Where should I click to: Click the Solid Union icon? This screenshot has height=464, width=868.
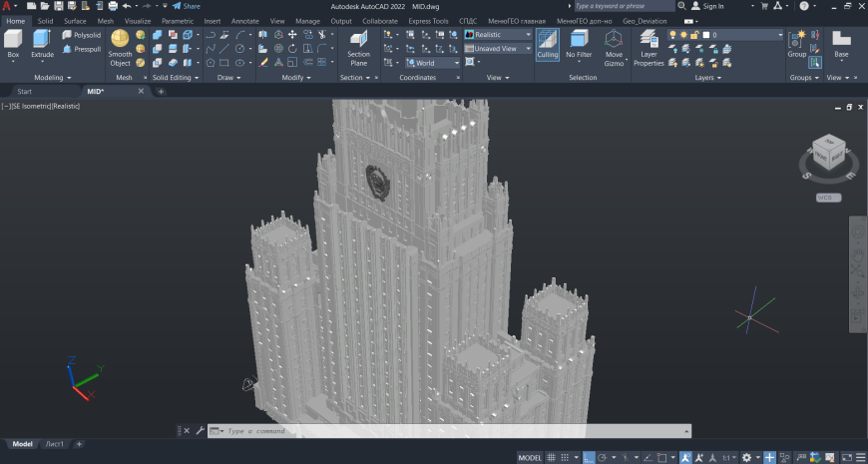tap(158, 34)
